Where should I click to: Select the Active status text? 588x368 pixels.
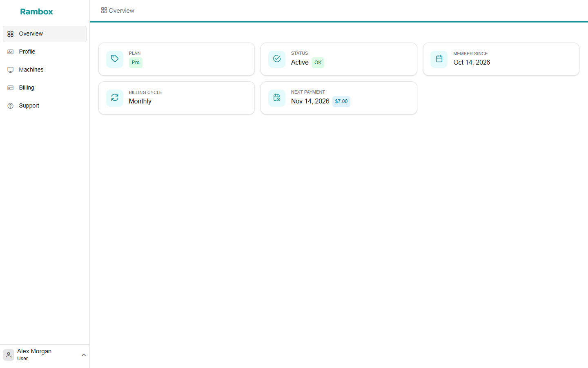(300, 63)
